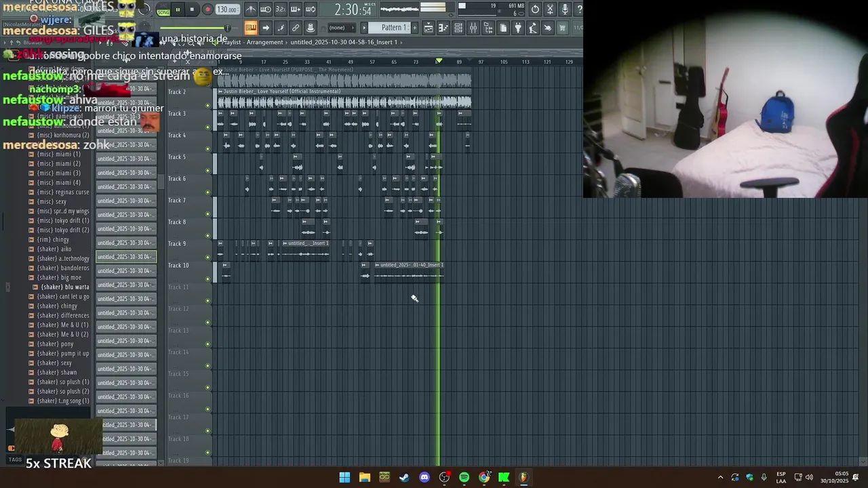Screen dimensions: 868x488
Task: Click the Arrangement breadcrumb in playlist title
Action: click(264, 42)
